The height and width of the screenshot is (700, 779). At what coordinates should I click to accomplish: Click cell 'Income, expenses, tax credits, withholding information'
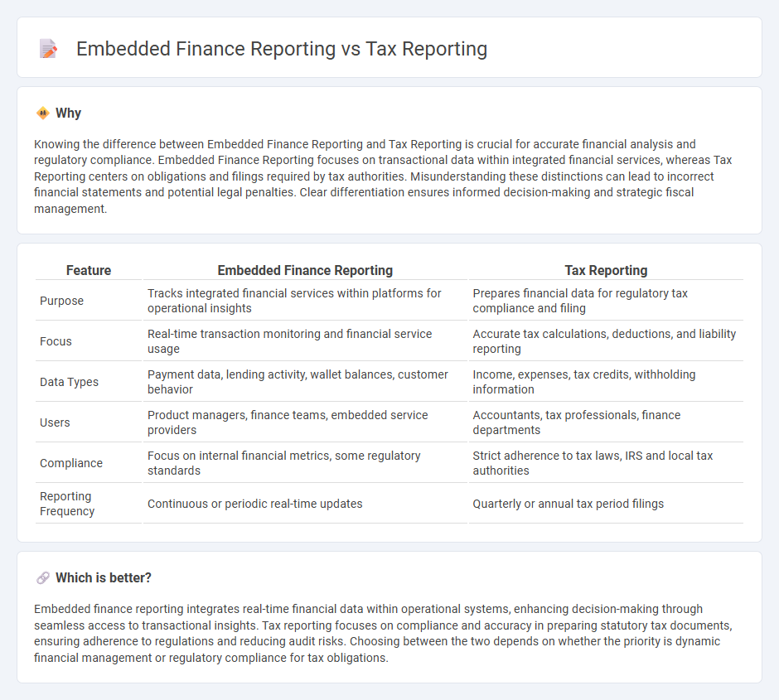606,382
